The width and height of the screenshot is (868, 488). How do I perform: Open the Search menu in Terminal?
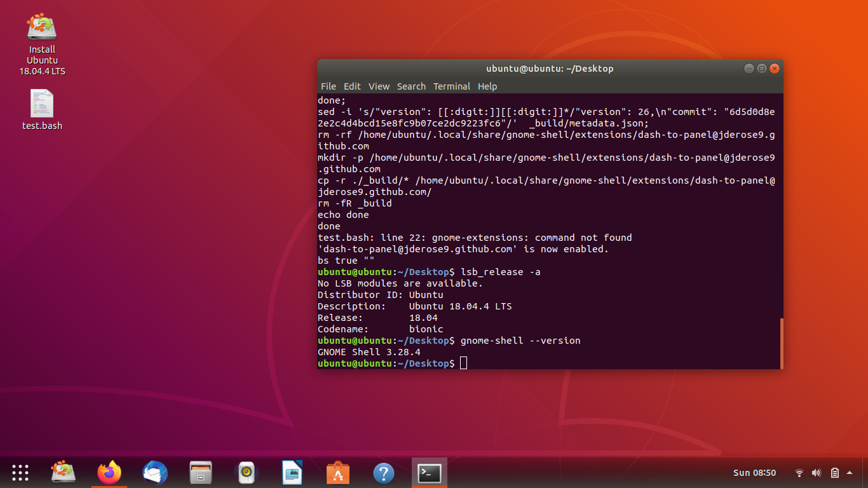tap(411, 86)
